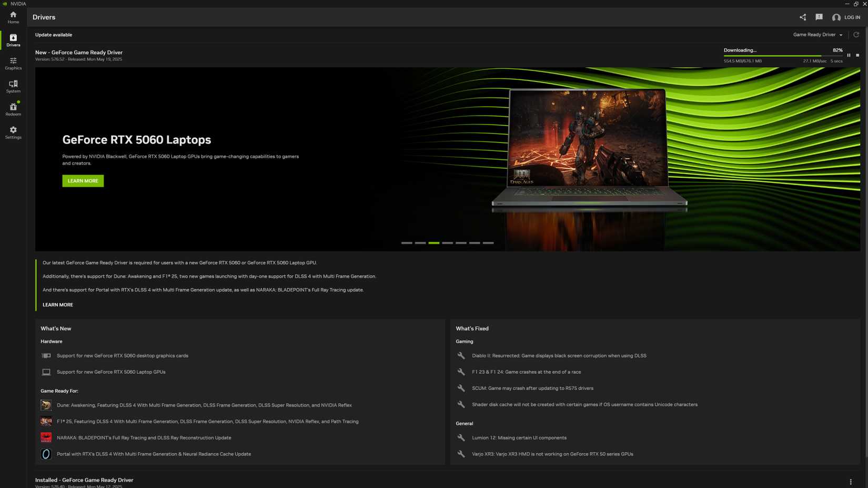Open the three-dot menu for Installed driver

click(850, 481)
